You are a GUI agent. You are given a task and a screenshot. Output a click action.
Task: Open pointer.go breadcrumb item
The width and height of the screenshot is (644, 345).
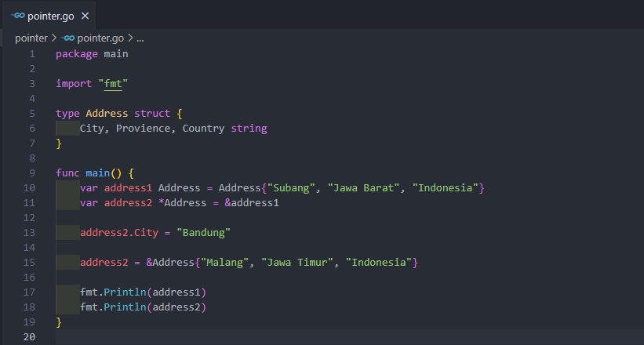tap(100, 38)
